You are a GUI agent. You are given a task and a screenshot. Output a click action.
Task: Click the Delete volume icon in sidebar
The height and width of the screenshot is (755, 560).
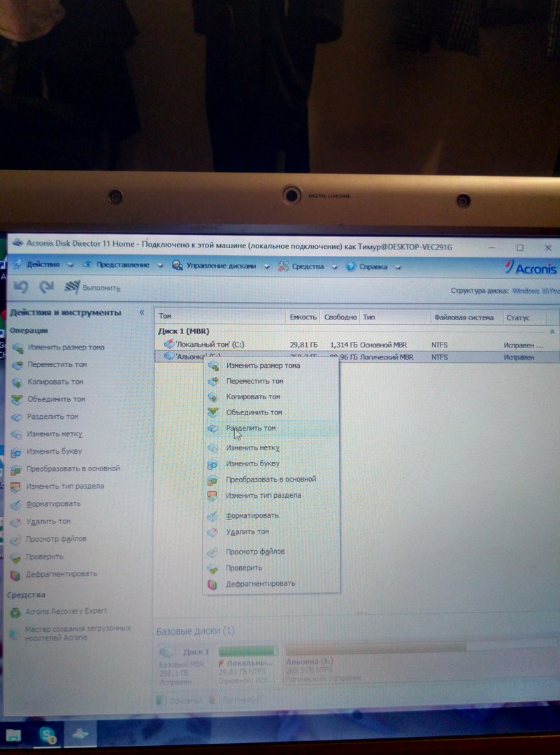[x=17, y=522]
